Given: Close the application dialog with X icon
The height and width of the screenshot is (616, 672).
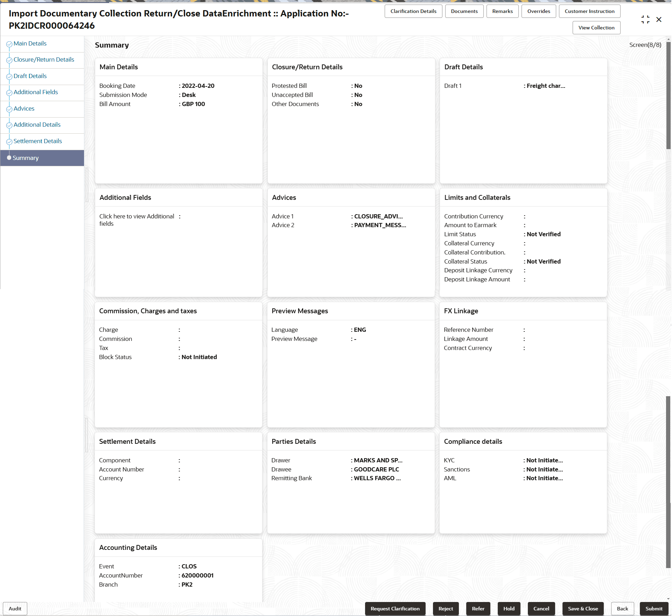Looking at the screenshot, I should tap(659, 20).
